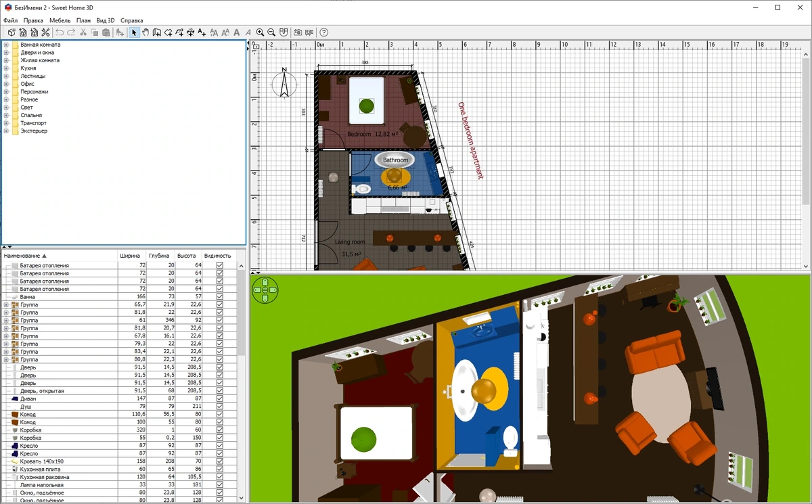
Task: Zoom out using the magnifier minus icon
Action: click(271, 32)
